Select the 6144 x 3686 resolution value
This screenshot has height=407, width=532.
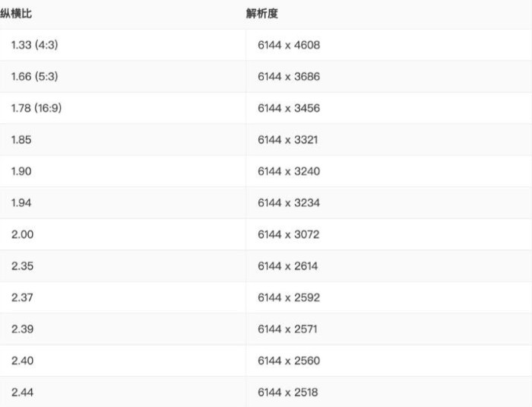click(x=289, y=76)
